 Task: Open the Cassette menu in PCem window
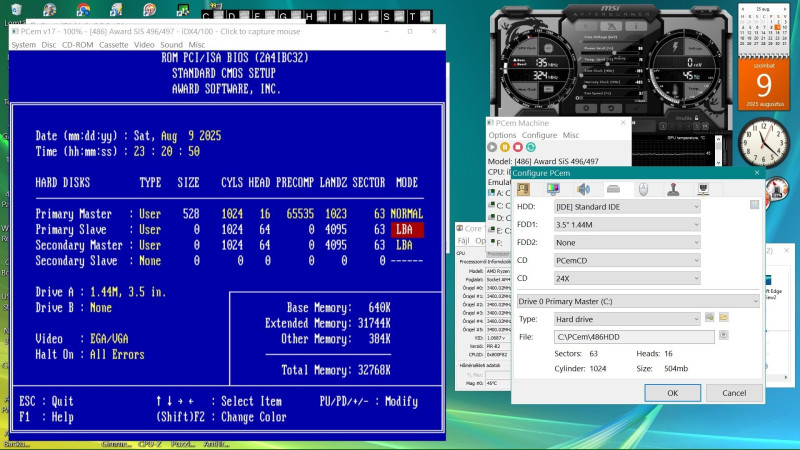coord(114,45)
